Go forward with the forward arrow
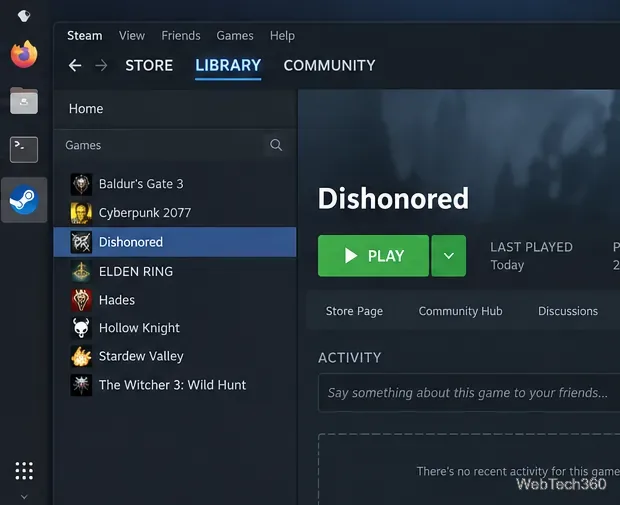The image size is (620, 505). (x=101, y=65)
